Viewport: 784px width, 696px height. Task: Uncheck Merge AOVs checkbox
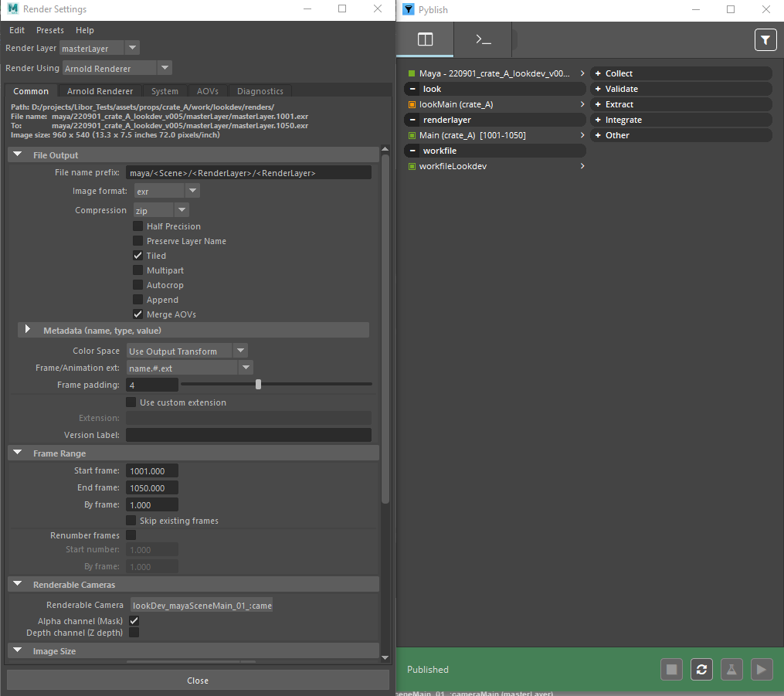pyautogui.click(x=137, y=314)
